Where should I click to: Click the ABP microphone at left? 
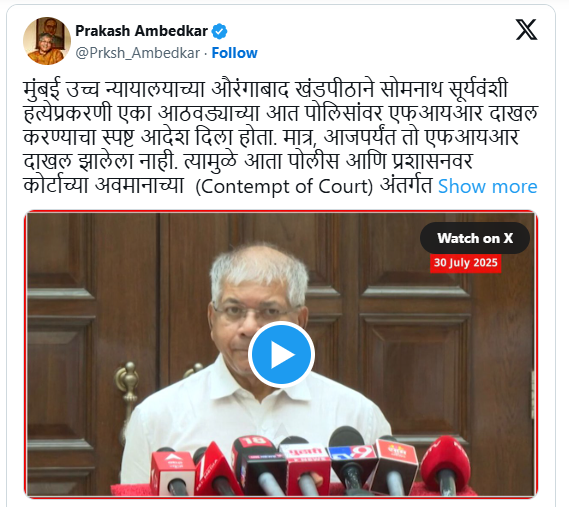[x=172, y=471]
